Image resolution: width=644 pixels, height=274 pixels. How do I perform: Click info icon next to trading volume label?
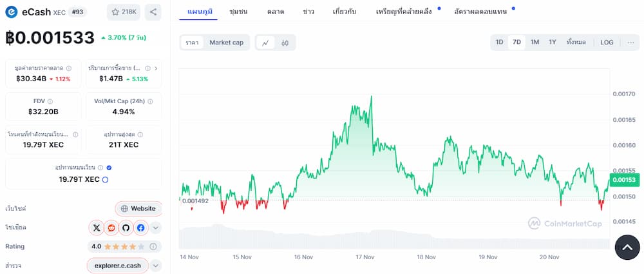pyautogui.click(x=148, y=68)
